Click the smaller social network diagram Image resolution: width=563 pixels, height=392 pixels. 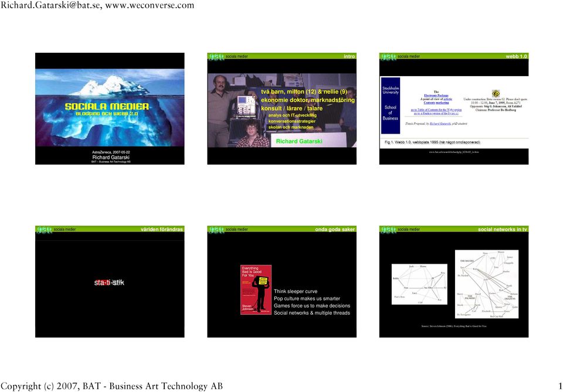419,284
